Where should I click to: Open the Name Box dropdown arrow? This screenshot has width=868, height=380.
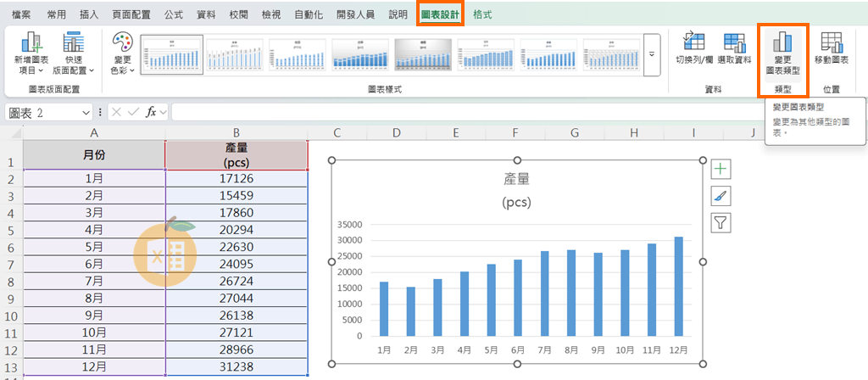86,113
